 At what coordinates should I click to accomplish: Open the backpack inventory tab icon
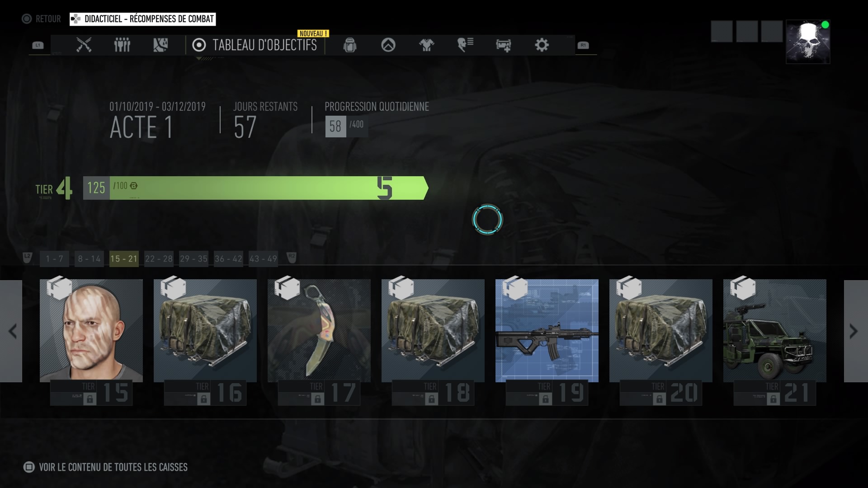click(350, 45)
